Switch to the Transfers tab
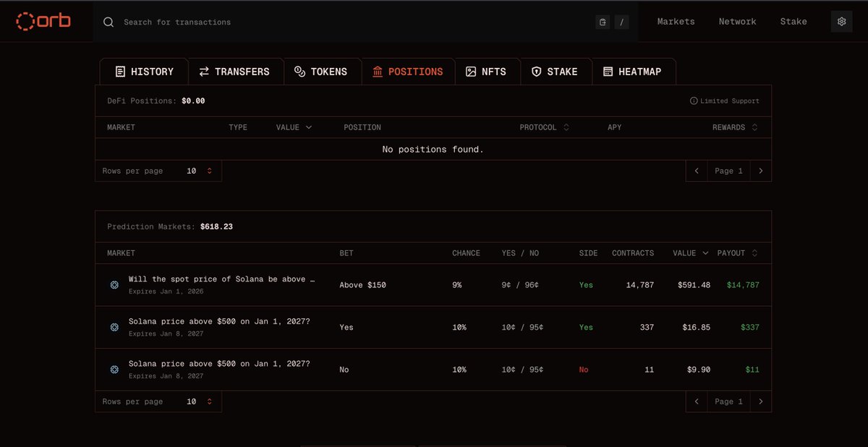The image size is (868, 447). coord(236,72)
